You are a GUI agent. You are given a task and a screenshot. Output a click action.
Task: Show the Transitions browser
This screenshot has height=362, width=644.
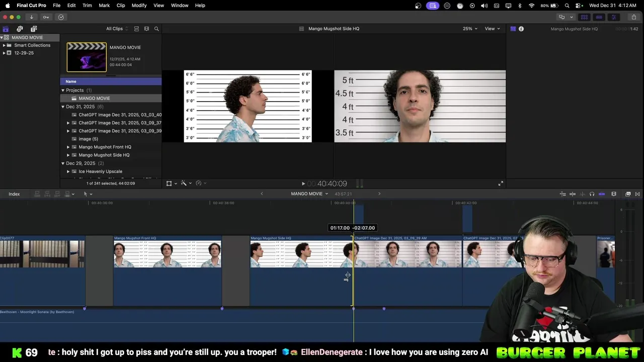tap(637, 194)
